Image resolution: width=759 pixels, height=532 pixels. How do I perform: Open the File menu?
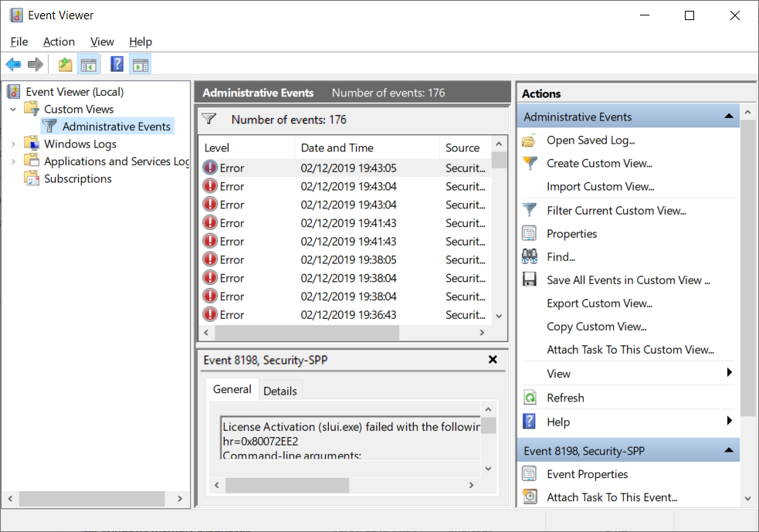(19, 42)
